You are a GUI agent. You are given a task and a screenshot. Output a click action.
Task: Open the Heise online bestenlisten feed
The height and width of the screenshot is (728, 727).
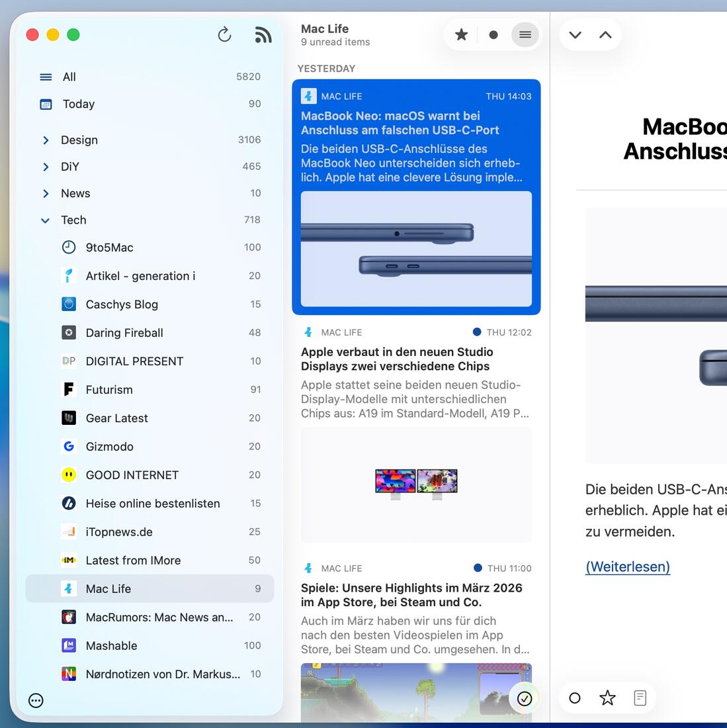tap(150, 503)
